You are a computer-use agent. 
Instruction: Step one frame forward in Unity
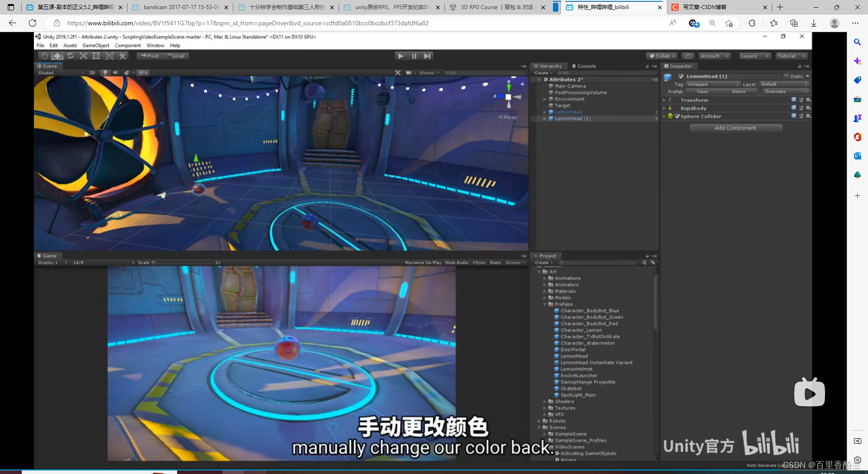click(427, 56)
